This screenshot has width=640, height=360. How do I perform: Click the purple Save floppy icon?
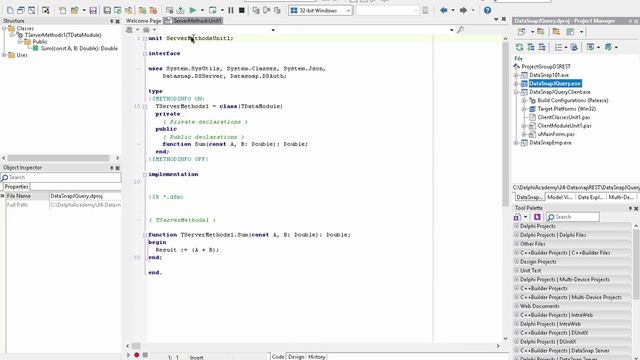93,10
